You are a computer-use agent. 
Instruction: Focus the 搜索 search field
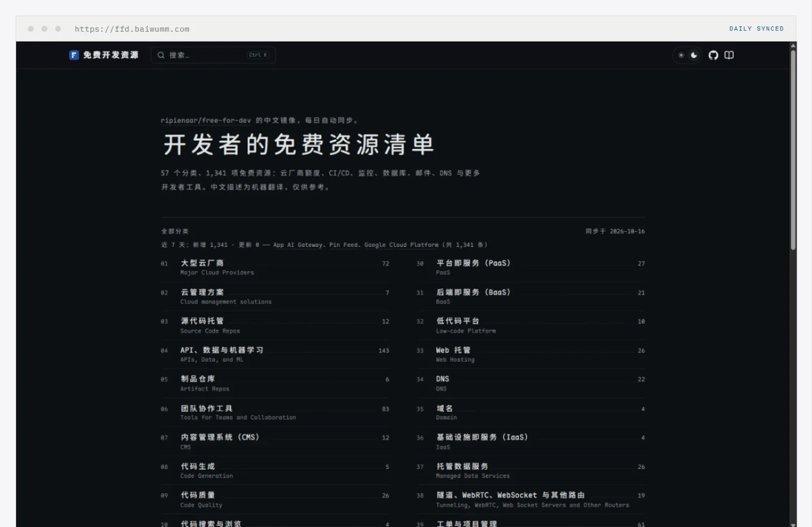pyautogui.click(x=213, y=55)
